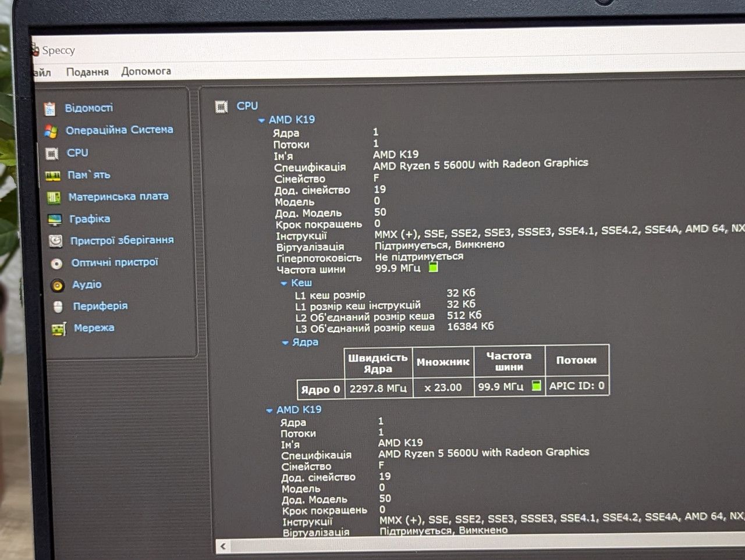Select Сімейство label in second AMD K19 section
The height and width of the screenshot is (560, 745).
(307, 466)
